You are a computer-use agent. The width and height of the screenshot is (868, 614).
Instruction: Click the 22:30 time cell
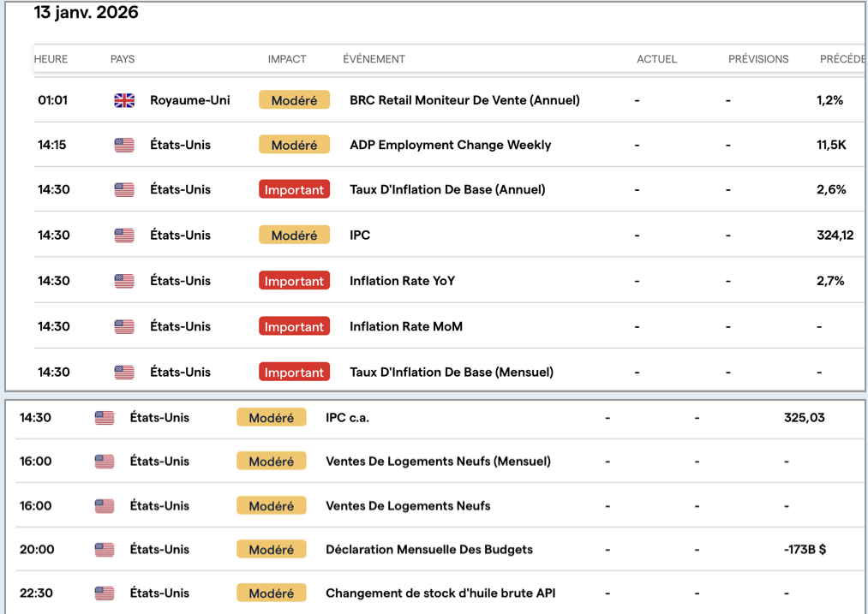click(36, 593)
